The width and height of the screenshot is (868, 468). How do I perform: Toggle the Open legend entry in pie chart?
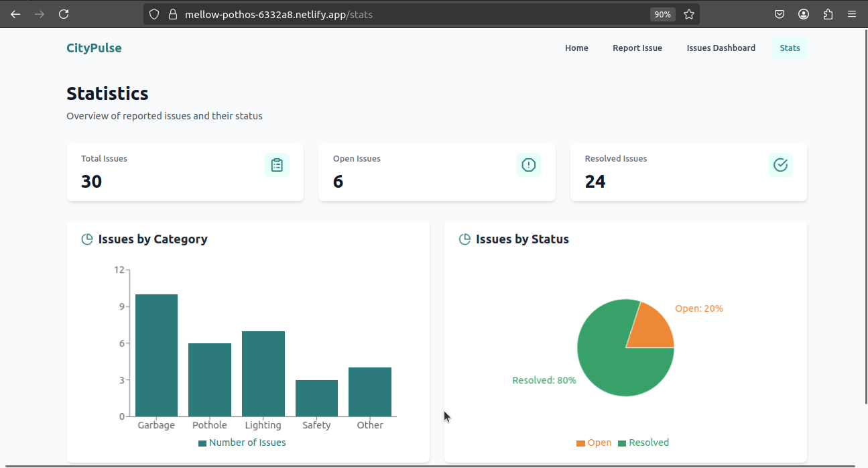pyautogui.click(x=594, y=443)
